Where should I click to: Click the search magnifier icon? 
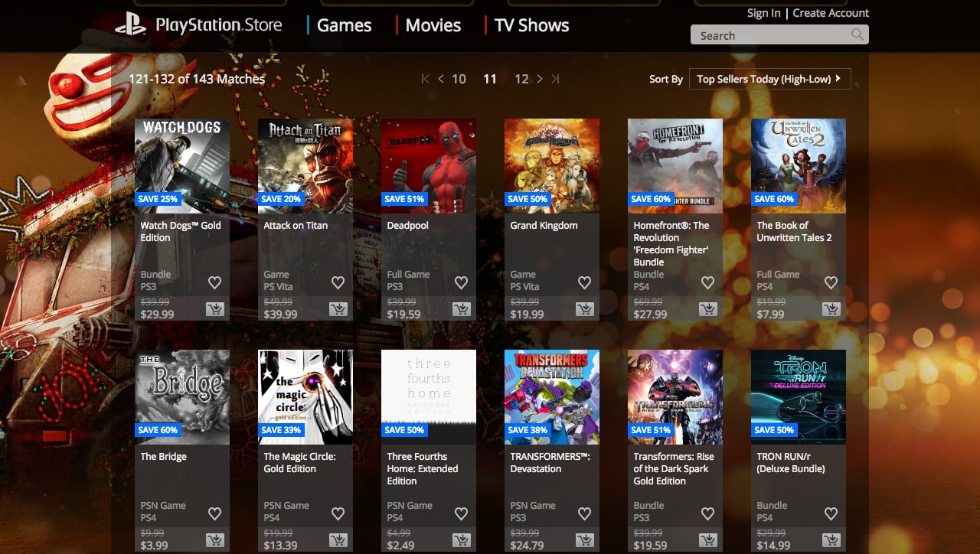tap(857, 34)
